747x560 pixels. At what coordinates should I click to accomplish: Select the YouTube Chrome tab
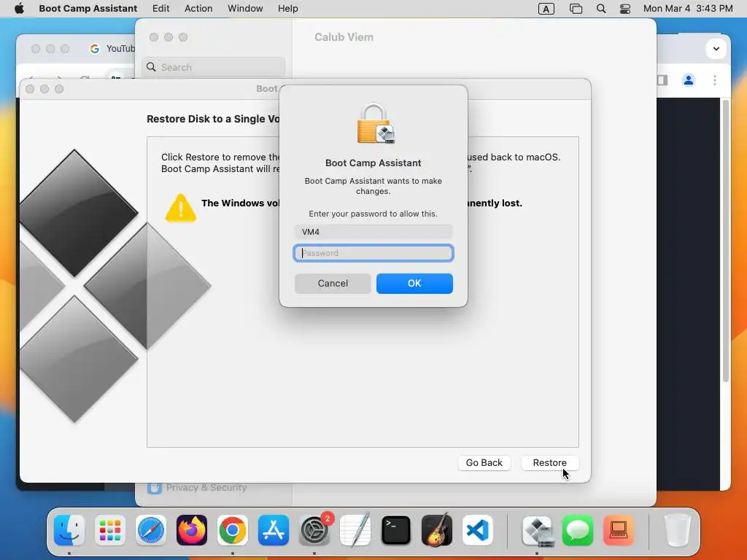[x=113, y=49]
